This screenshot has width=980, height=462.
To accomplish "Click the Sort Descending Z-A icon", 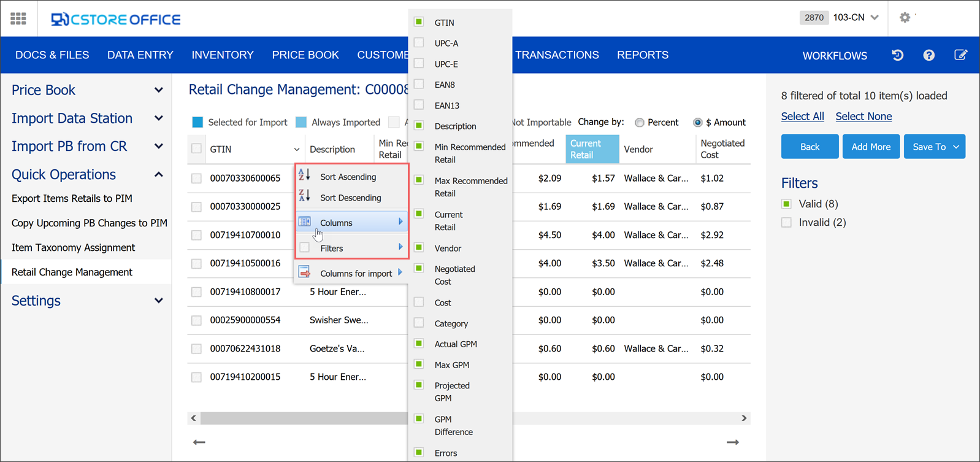I will 304,196.
